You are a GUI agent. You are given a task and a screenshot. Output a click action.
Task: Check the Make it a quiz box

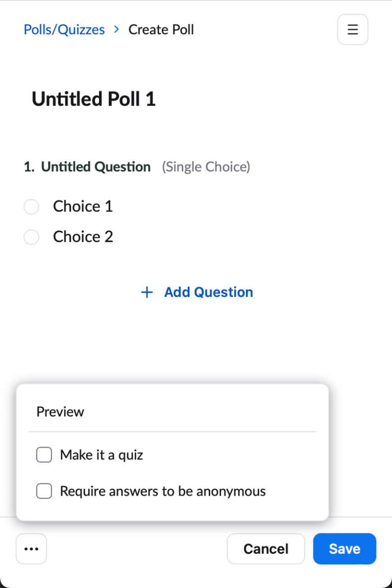click(44, 455)
